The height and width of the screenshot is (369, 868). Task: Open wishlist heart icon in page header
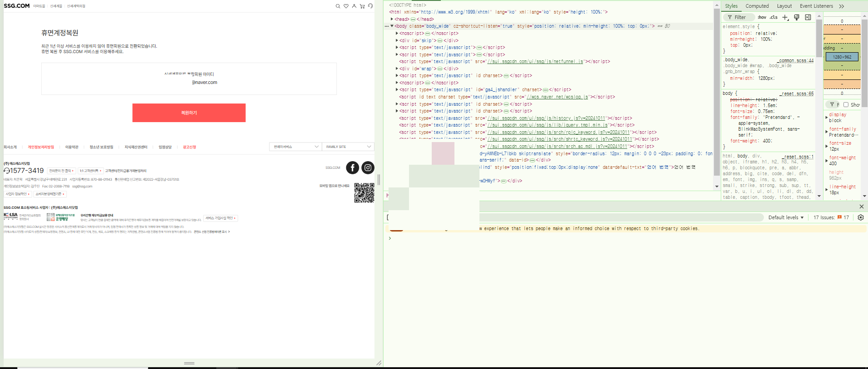(x=346, y=6)
